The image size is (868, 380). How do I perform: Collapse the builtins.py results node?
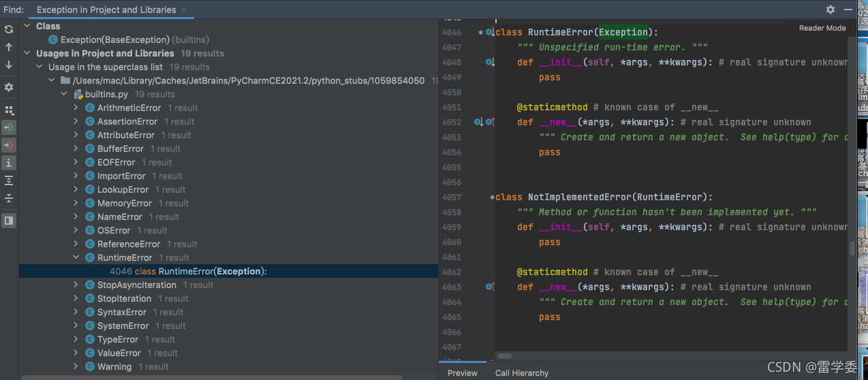click(65, 94)
